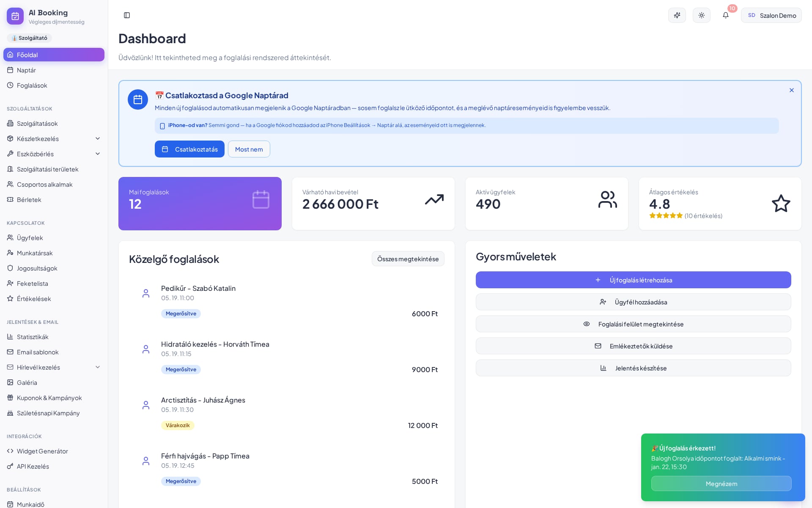Open Szolgáltatási területek page
This screenshot has height=508, width=812.
click(x=54, y=169)
